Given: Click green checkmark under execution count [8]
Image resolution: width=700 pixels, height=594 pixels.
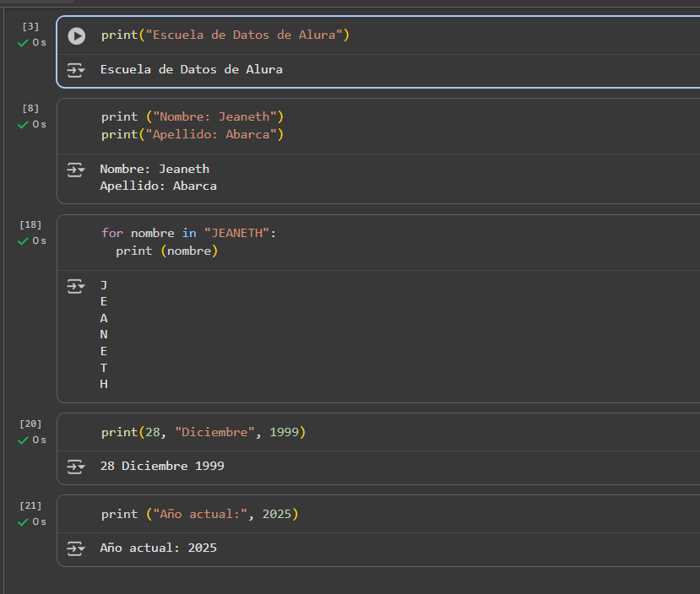Looking at the screenshot, I should 24,124.
